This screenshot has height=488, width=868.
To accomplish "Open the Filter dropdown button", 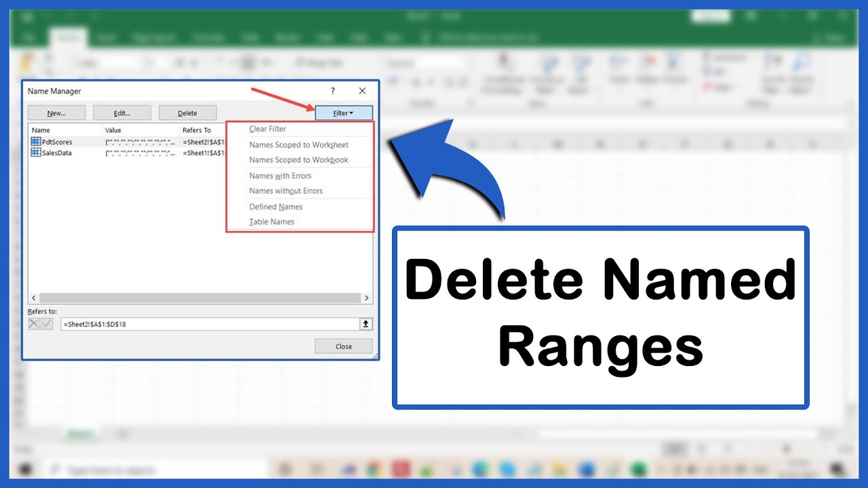I will click(x=344, y=113).
